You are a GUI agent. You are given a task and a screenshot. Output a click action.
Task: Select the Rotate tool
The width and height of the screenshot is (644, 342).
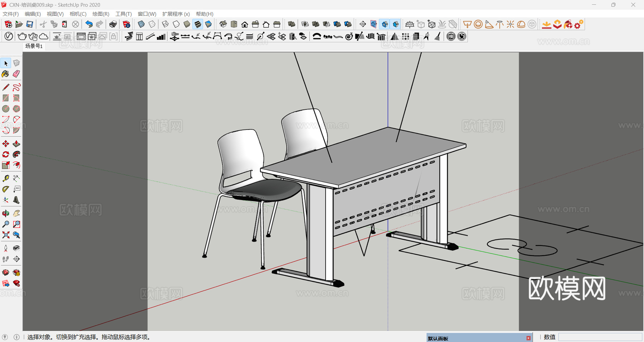point(6,155)
